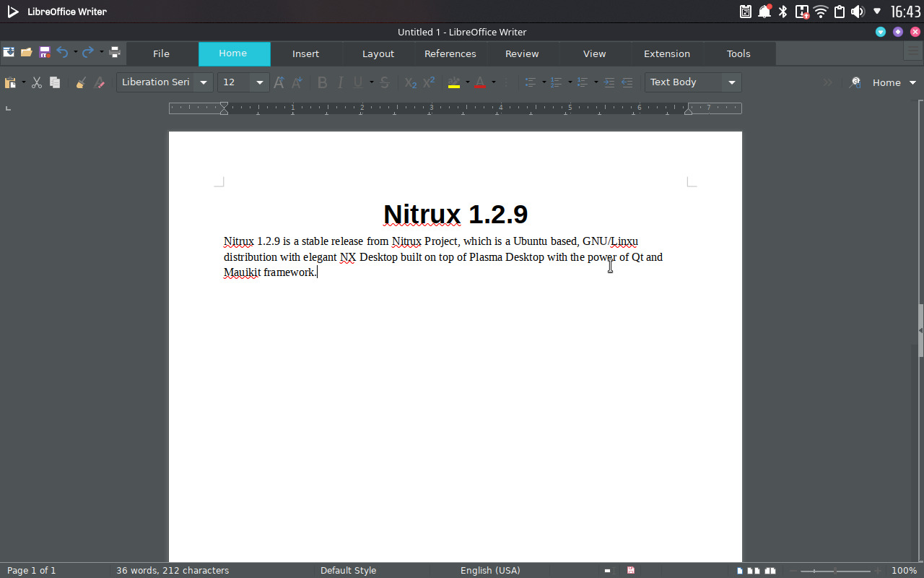Switch to the Insert tab
This screenshot has width=924, height=578.
click(305, 53)
